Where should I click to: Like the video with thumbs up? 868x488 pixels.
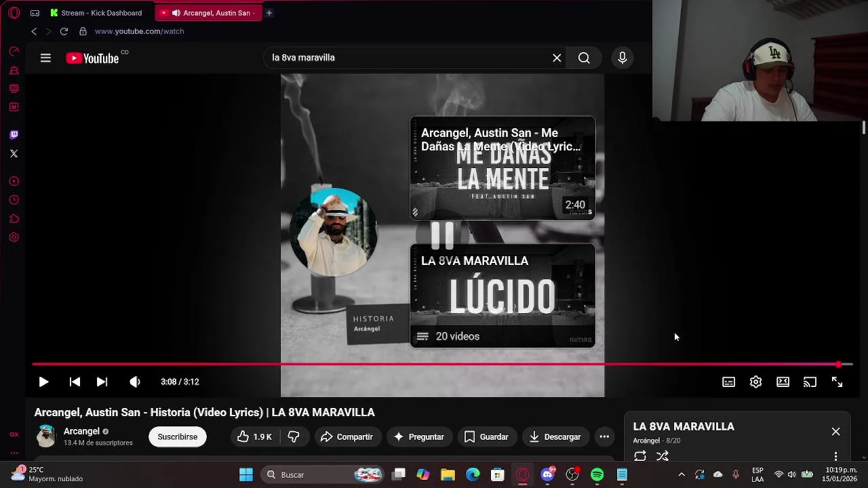pos(254,437)
